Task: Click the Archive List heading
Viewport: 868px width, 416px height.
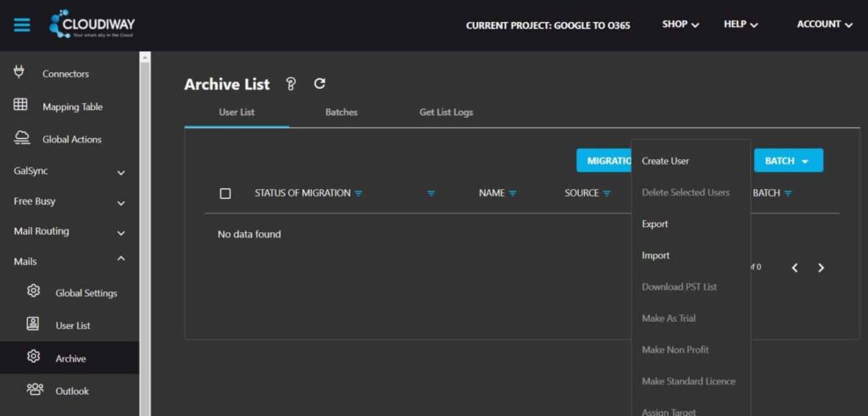Action: tap(227, 84)
